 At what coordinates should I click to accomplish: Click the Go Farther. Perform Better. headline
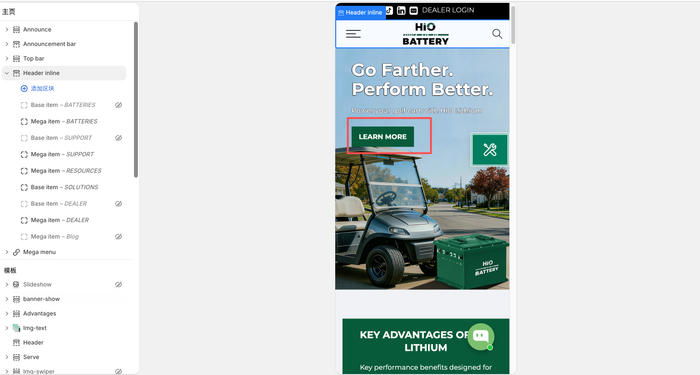(422, 79)
